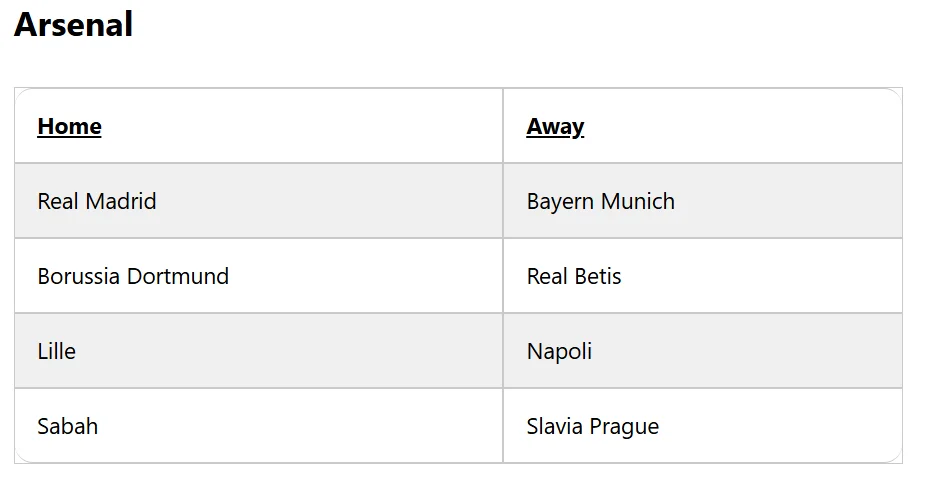Select the Borussia Dortmund cell
This screenshot has height=483, width=930.
pos(259,276)
